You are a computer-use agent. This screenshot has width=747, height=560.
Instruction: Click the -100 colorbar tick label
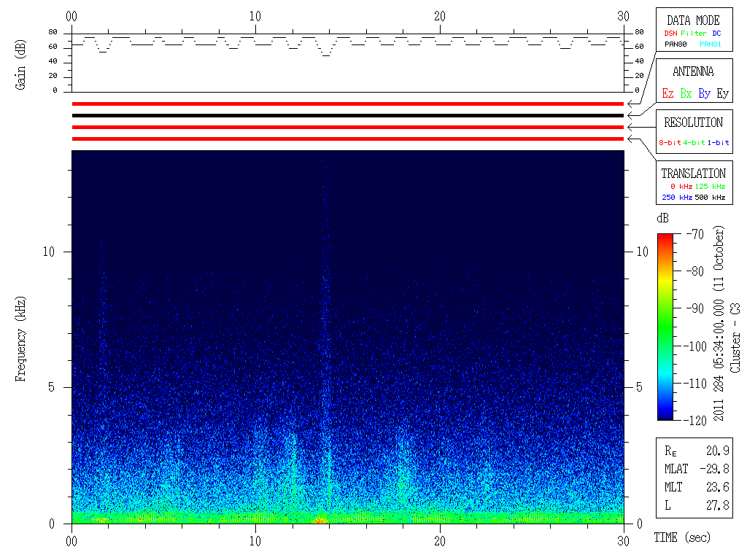coord(695,346)
